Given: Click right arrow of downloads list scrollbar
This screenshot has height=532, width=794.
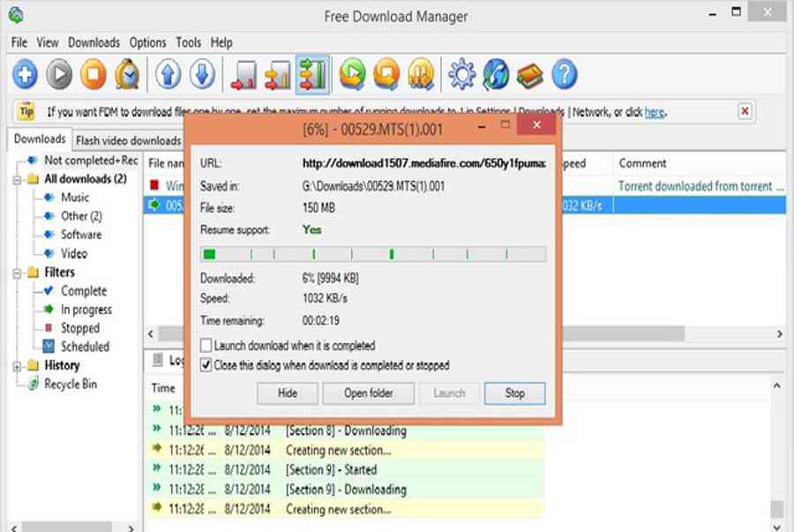Looking at the screenshot, I should click(779, 334).
